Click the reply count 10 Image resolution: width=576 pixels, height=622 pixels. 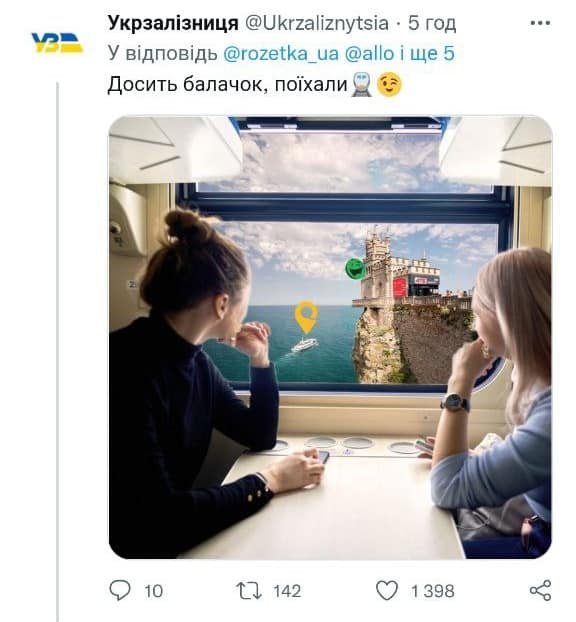154,591
